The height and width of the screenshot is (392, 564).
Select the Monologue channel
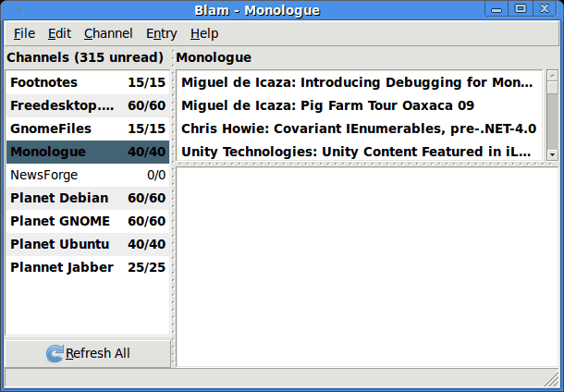[x=88, y=152]
